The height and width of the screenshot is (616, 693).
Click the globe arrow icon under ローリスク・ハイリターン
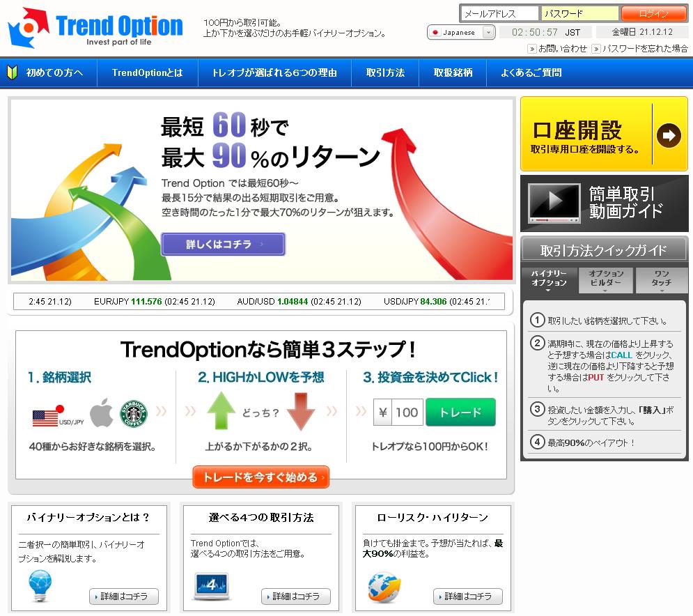(384, 586)
